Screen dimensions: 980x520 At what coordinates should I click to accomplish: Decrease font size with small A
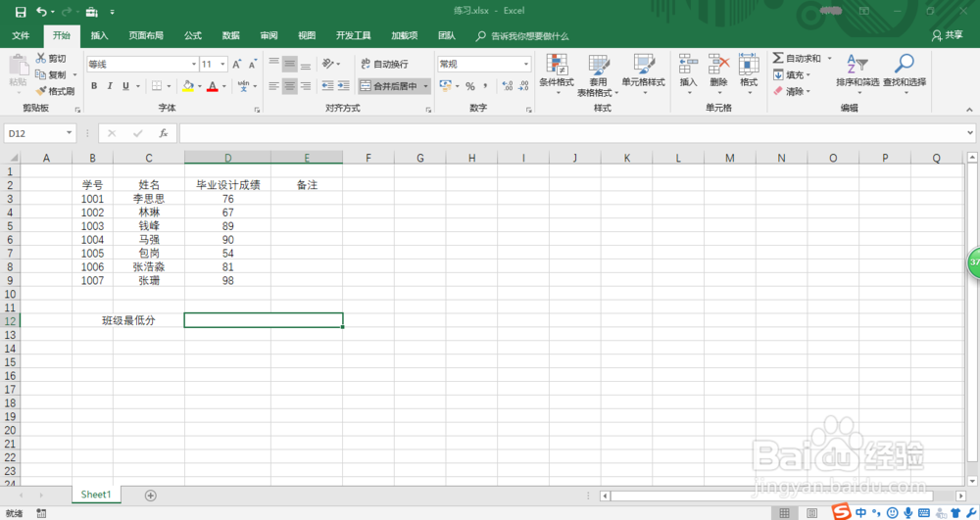253,64
